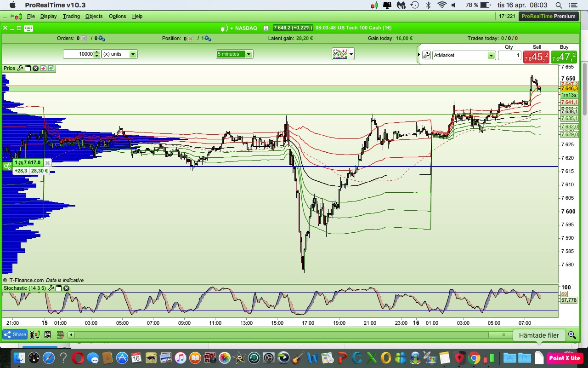Click the battery status in the menu bar

[x=478, y=5]
